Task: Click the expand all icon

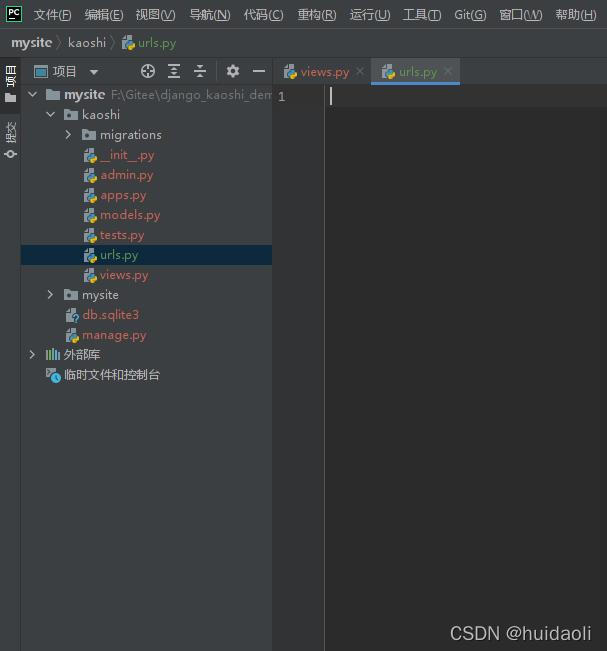Action: tap(174, 71)
